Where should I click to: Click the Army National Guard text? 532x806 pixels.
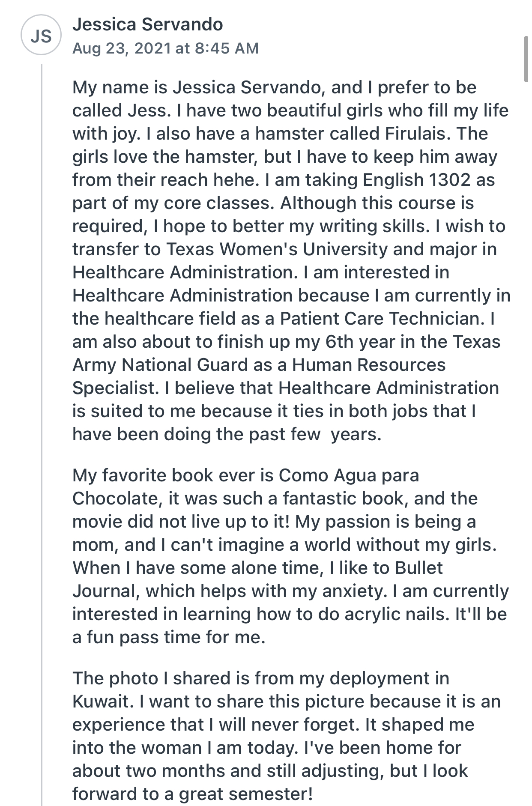pyautogui.click(x=160, y=365)
